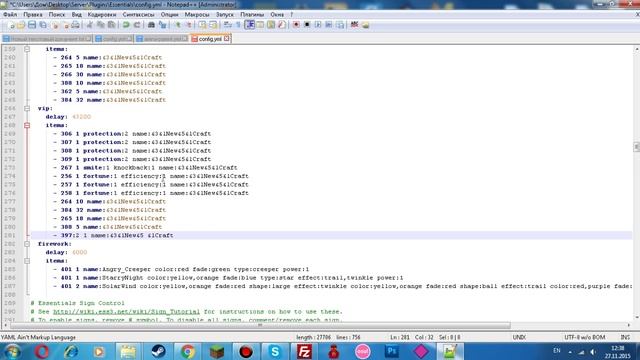Image resolution: width=640 pixels, height=360 pixels.
Task: Zoom out using toolbar icon
Action: tap(189, 25)
